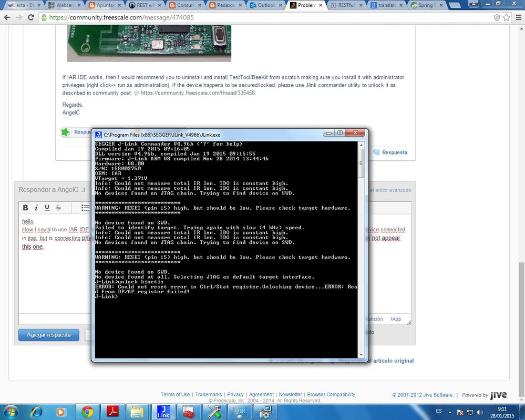Open the red toolbox app in taskbar

(x=189, y=412)
